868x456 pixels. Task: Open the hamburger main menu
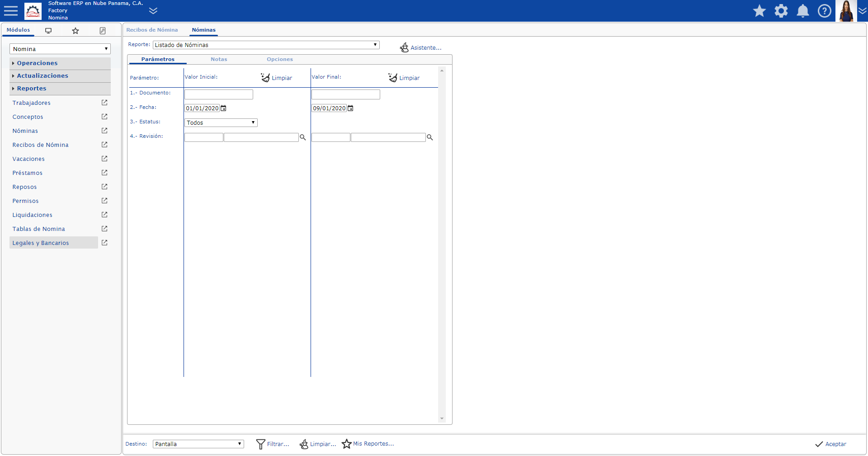[10, 11]
